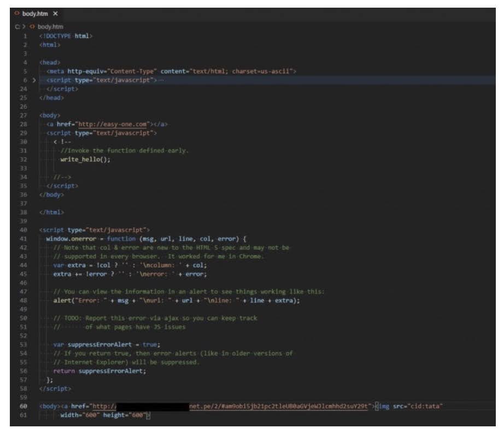Click 'var suppressErrorAlert = true;' line
504x434 pixels.
(x=107, y=344)
